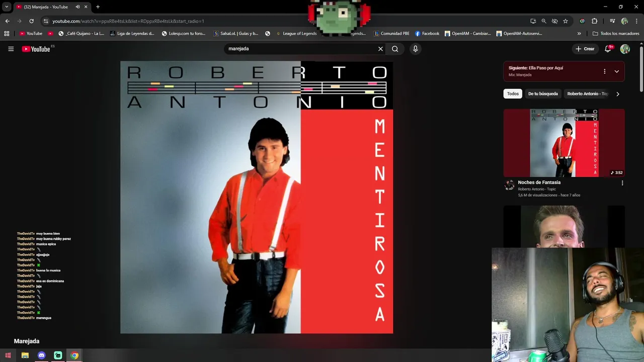
Task: Open Chrome three-dot menu
Action: (x=637, y=21)
